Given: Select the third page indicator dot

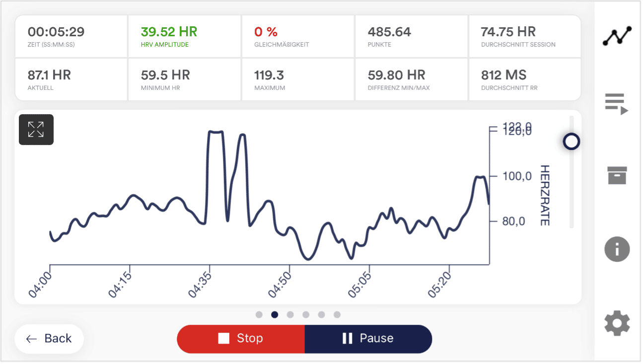Looking at the screenshot, I should coord(290,314).
